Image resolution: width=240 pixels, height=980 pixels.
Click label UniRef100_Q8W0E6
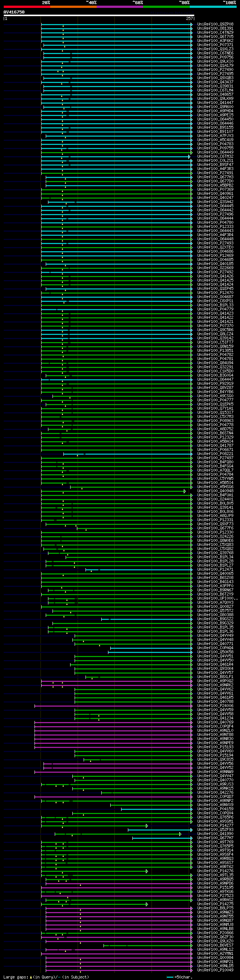click(215, 541)
